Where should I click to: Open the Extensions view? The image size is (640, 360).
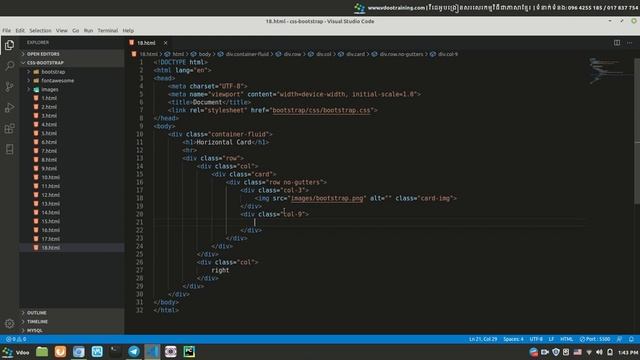click(9, 129)
